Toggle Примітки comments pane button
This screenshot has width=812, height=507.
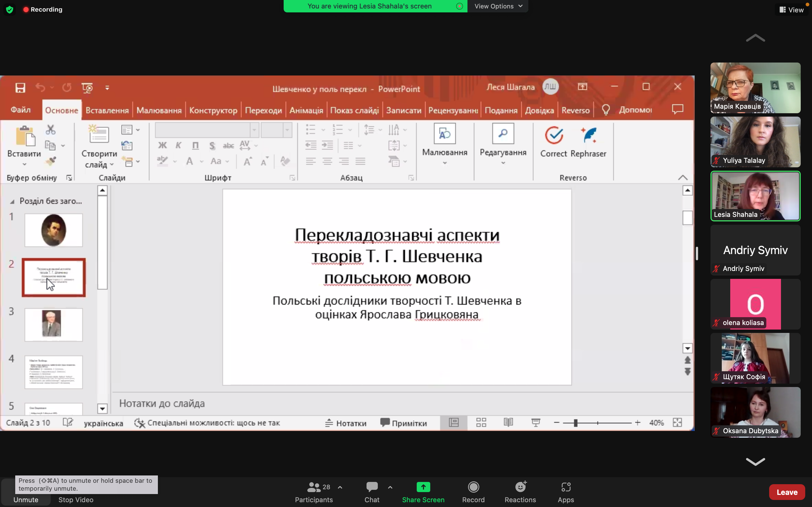click(x=404, y=423)
